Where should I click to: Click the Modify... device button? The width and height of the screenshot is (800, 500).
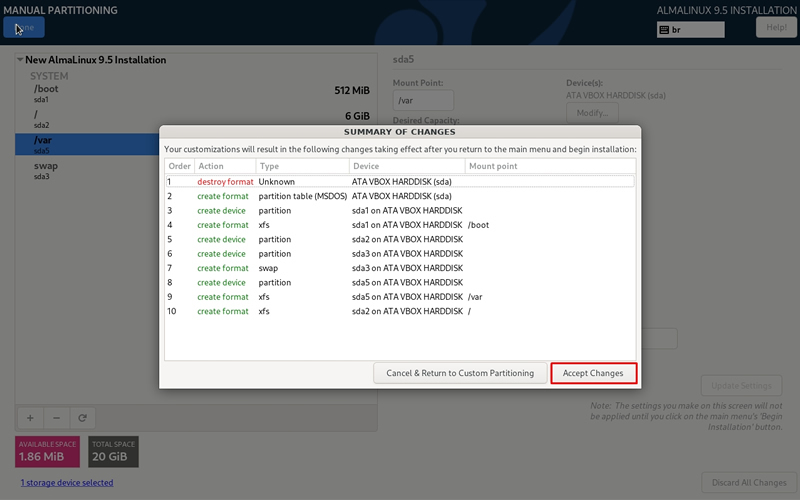point(592,113)
